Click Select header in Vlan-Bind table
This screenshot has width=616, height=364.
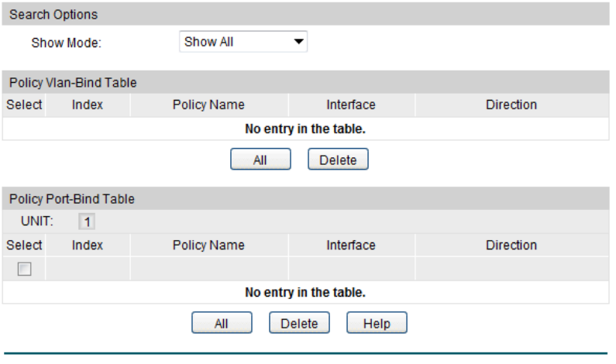[24, 105]
